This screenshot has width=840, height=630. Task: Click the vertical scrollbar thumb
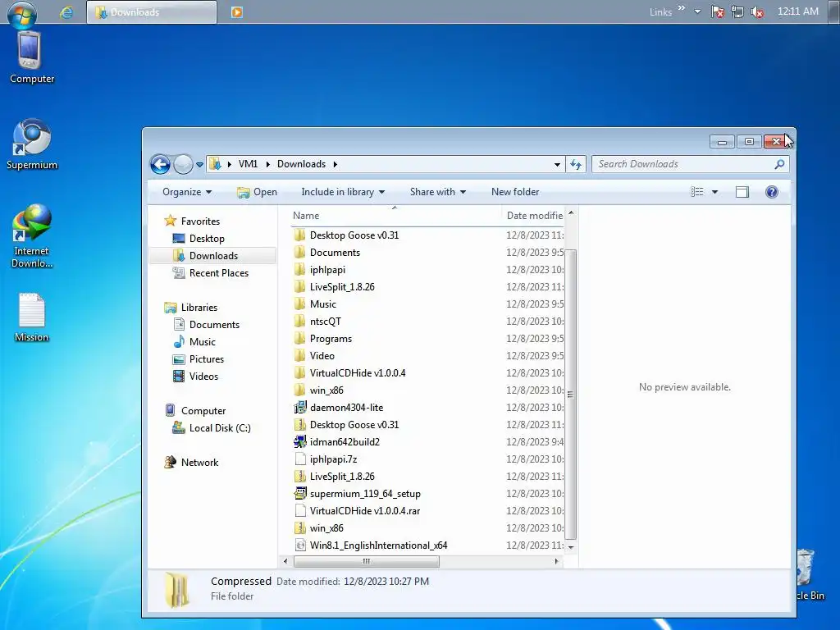pos(571,395)
